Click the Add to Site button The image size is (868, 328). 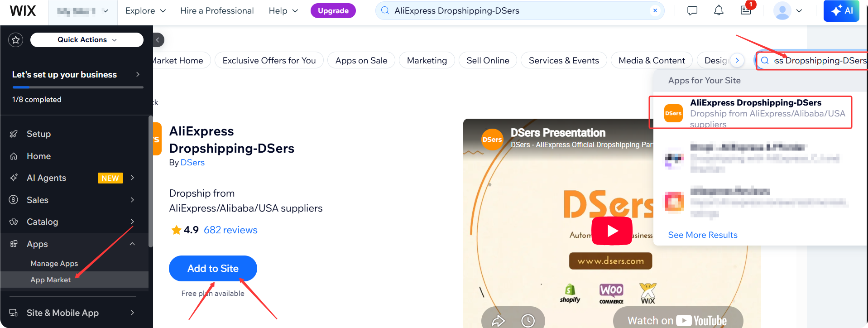click(213, 269)
